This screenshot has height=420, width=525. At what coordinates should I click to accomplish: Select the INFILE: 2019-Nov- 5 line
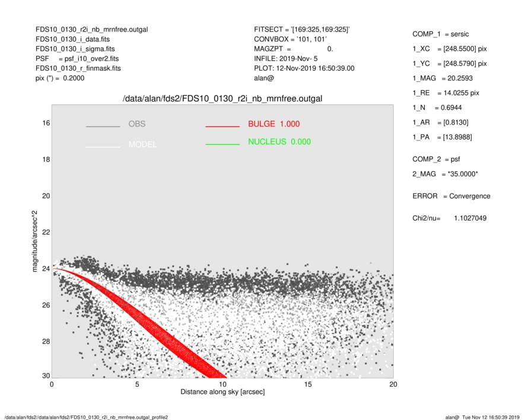coord(285,59)
